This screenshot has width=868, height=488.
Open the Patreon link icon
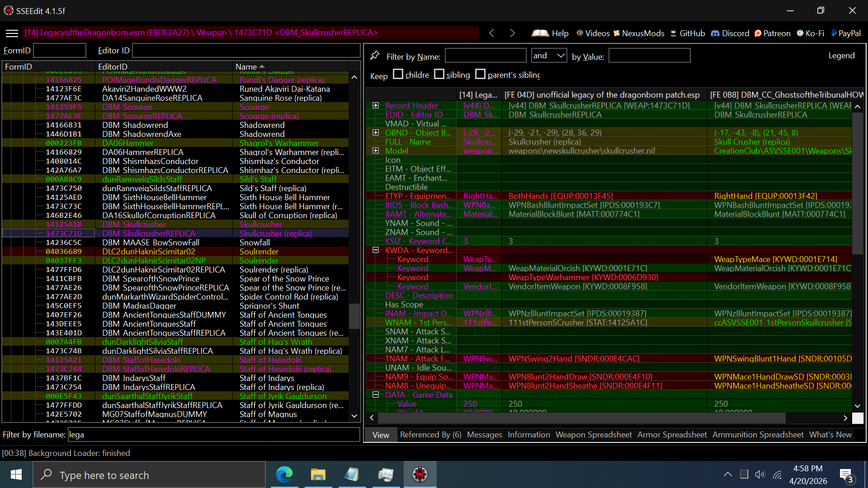758,33
